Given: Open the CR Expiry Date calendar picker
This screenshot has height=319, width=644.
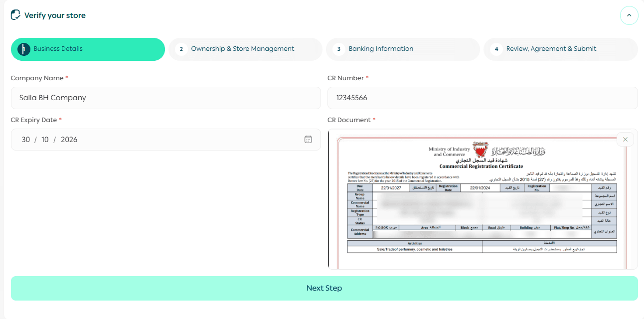Looking at the screenshot, I should pos(308,140).
